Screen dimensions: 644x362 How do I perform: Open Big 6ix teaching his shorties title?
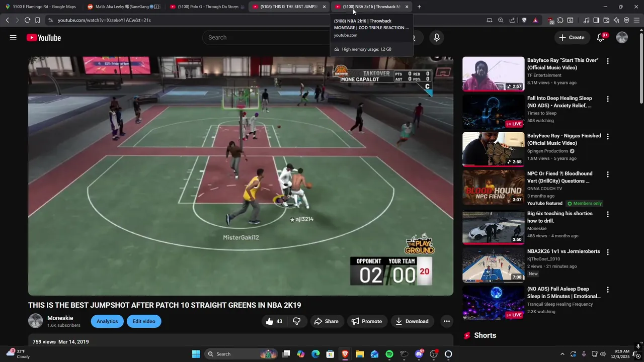(x=560, y=217)
